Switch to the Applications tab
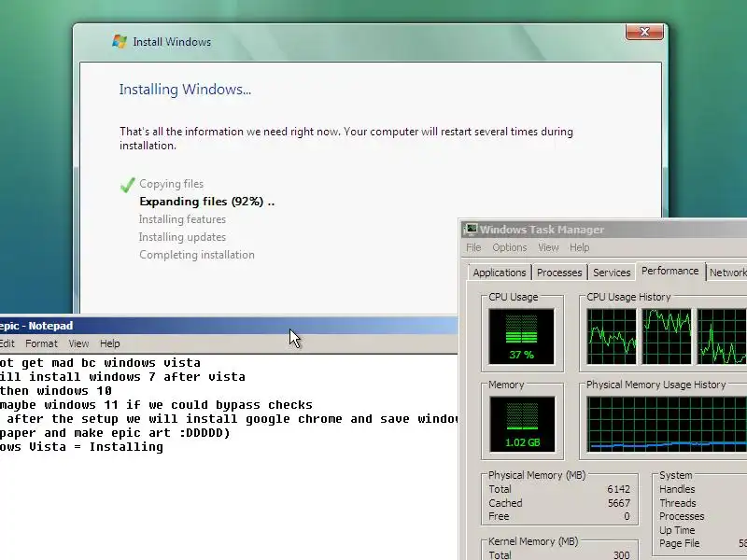Viewport: 747px width, 560px height. point(500,273)
